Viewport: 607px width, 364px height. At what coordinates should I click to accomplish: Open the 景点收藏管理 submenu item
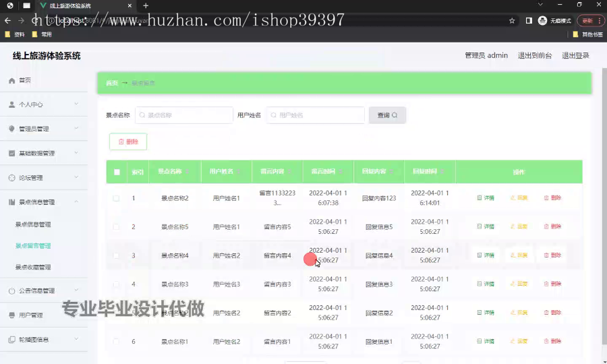(x=33, y=267)
